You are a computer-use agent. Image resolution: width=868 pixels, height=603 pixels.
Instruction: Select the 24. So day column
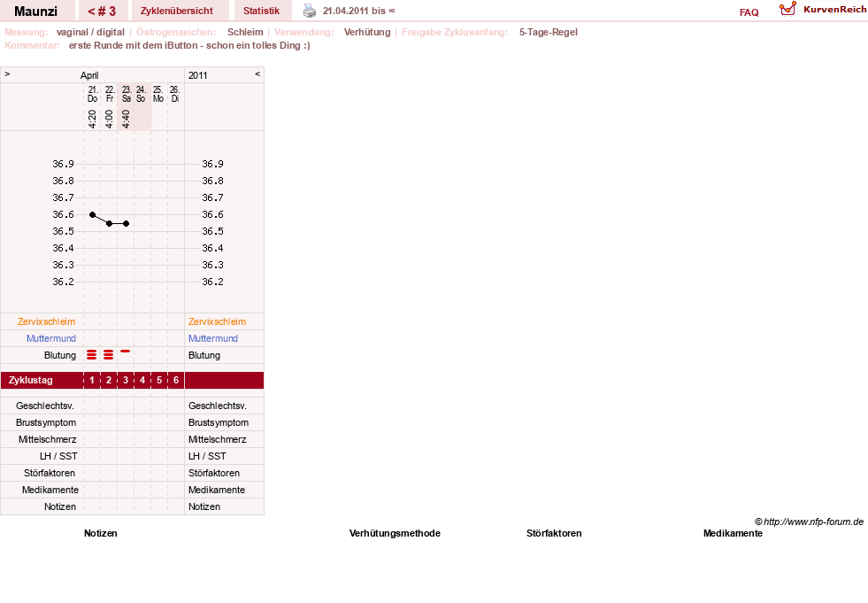142,94
